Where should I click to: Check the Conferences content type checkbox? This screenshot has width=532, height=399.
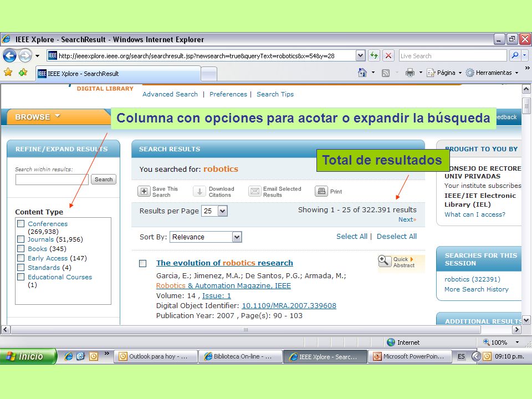point(21,223)
